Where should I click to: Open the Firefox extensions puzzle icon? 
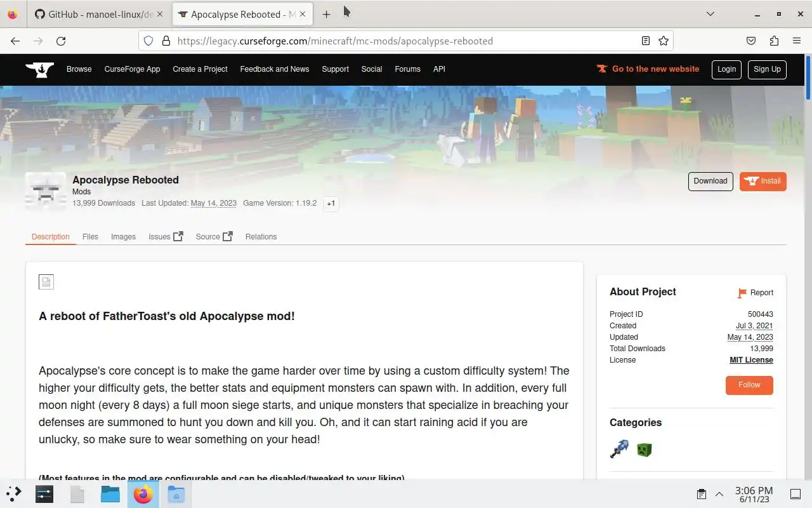tap(774, 41)
